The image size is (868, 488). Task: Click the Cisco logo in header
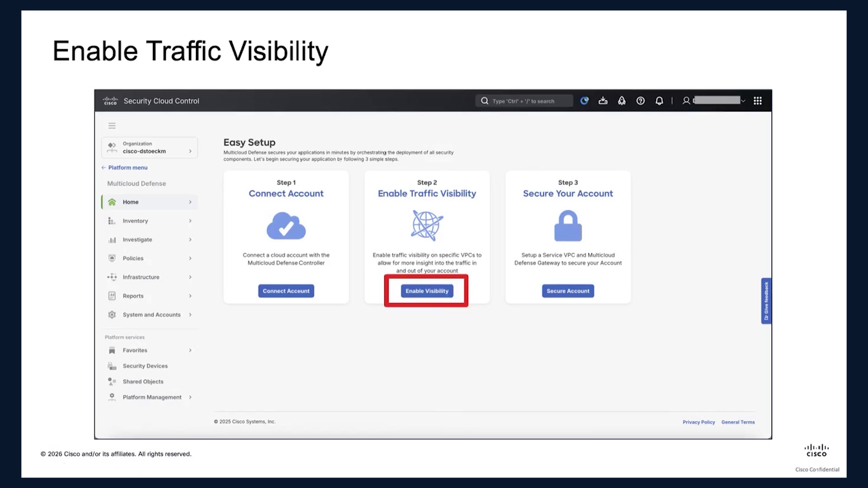pos(110,101)
